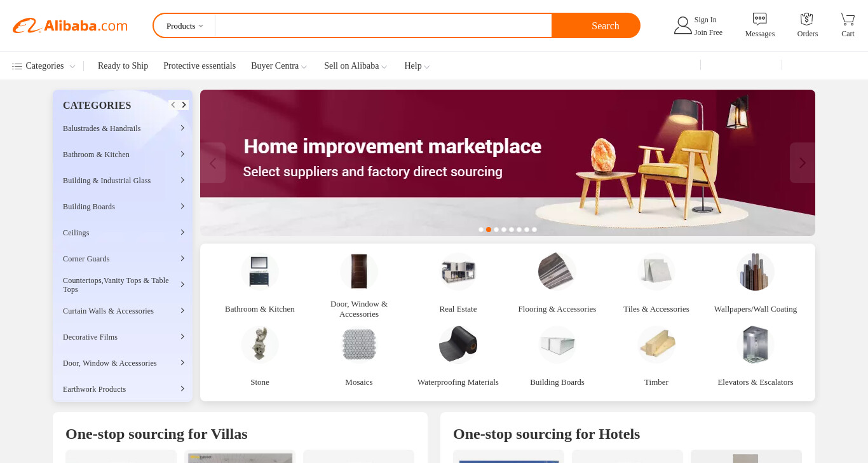This screenshot has width=868, height=463.
Task: Open Ready to Ship menu item
Action: (123, 66)
